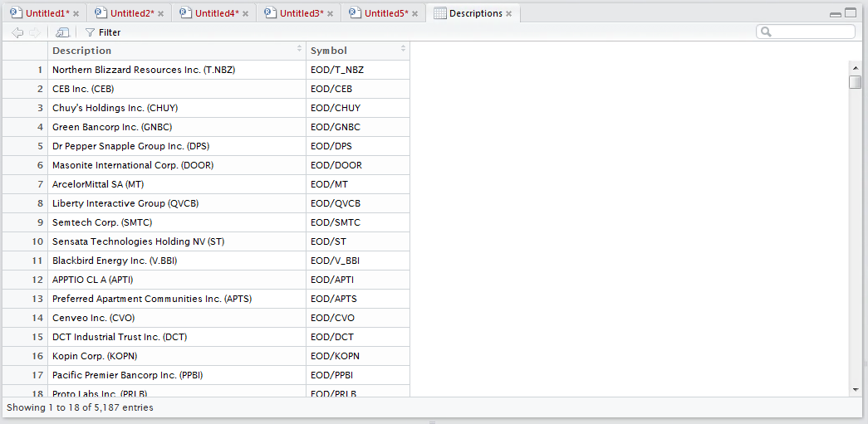Click the entries count status text
This screenshot has width=868, height=424.
[80, 407]
